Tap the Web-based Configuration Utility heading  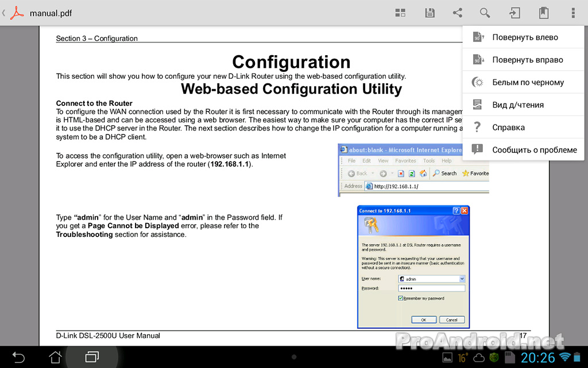pyautogui.click(x=291, y=89)
